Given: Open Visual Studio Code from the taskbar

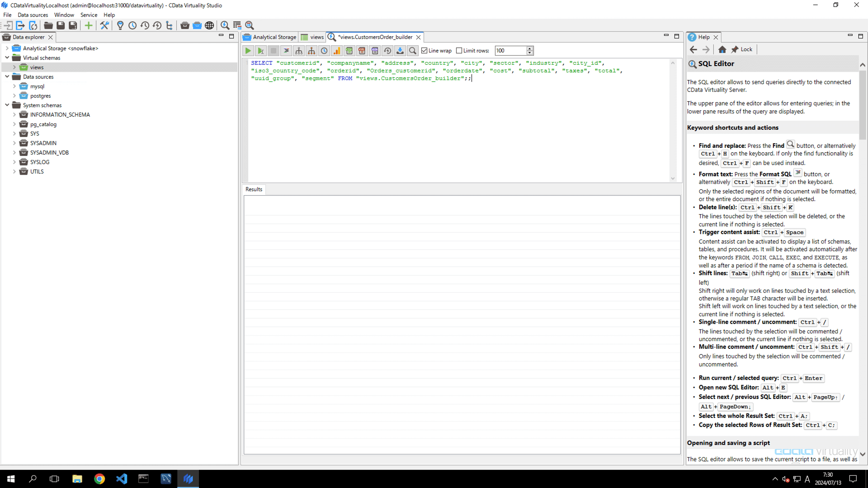Looking at the screenshot, I should click(121, 479).
